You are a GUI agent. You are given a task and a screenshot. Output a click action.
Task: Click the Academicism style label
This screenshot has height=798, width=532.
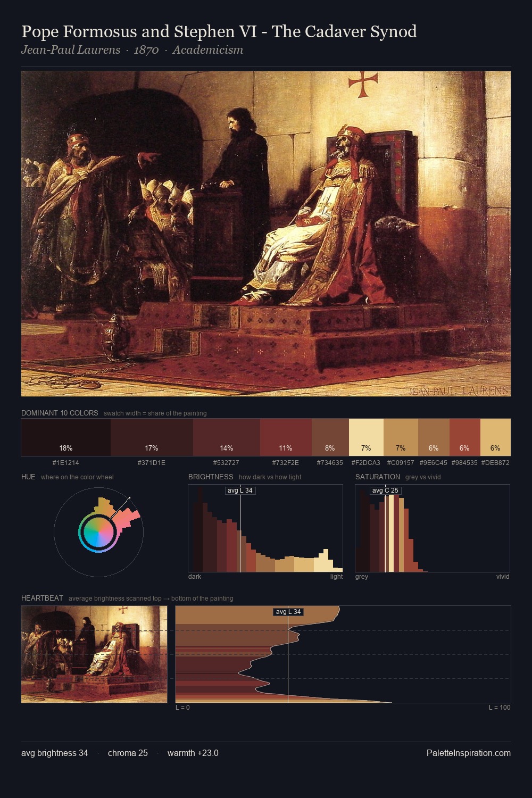(x=207, y=50)
